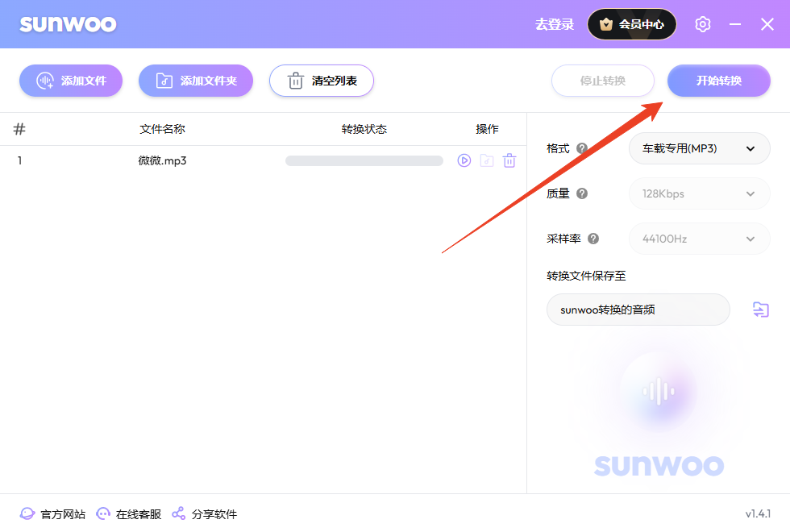
Task: Click the 采样率 help question mark icon
Action: (593, 239)
